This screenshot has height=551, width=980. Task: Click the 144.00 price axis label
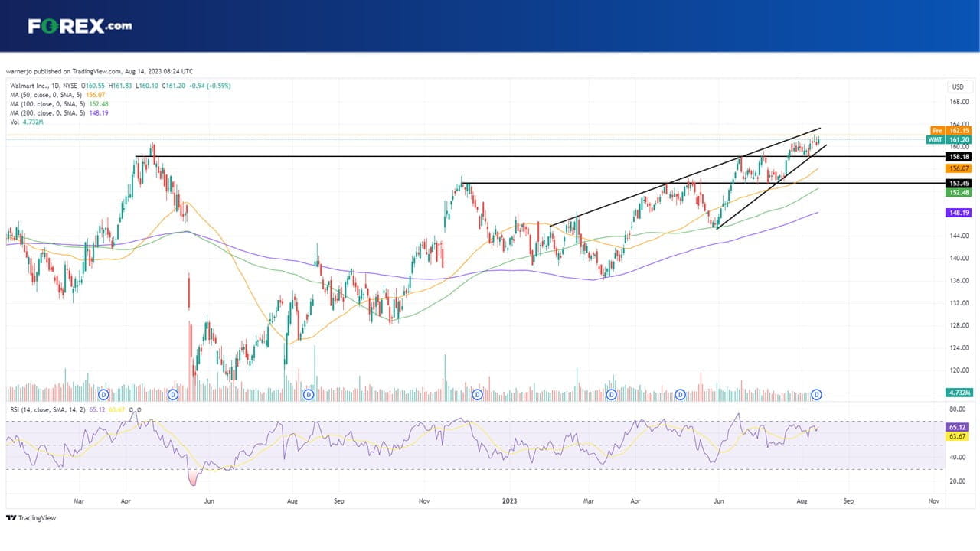[x=959, y=236]
